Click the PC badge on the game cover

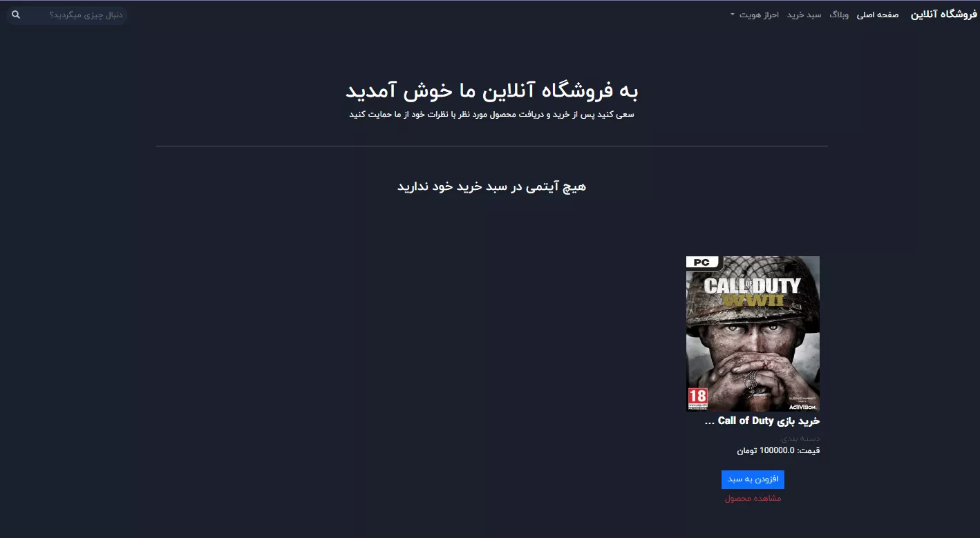pos(703,262)
